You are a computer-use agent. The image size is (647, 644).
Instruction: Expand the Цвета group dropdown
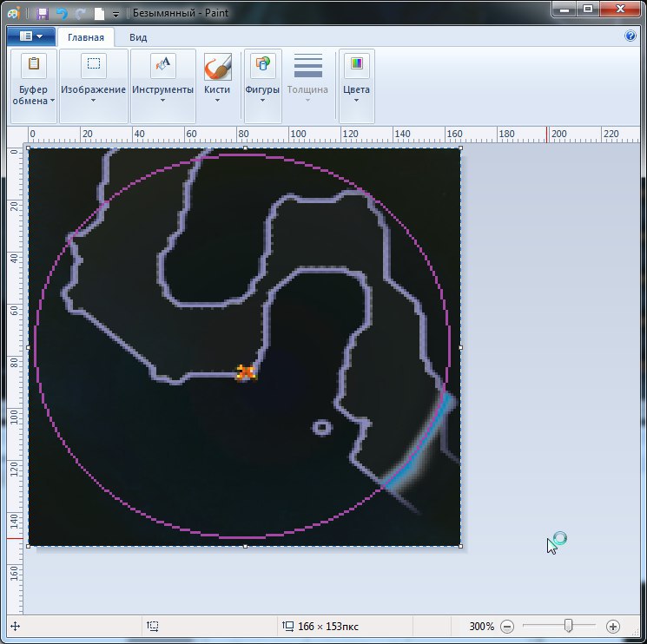pos(357,100)
